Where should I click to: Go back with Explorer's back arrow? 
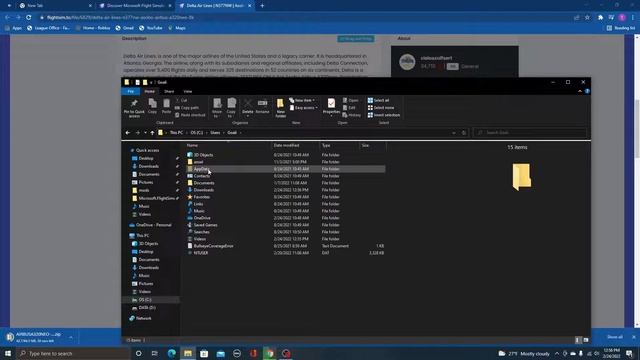[x=128, y=133]
